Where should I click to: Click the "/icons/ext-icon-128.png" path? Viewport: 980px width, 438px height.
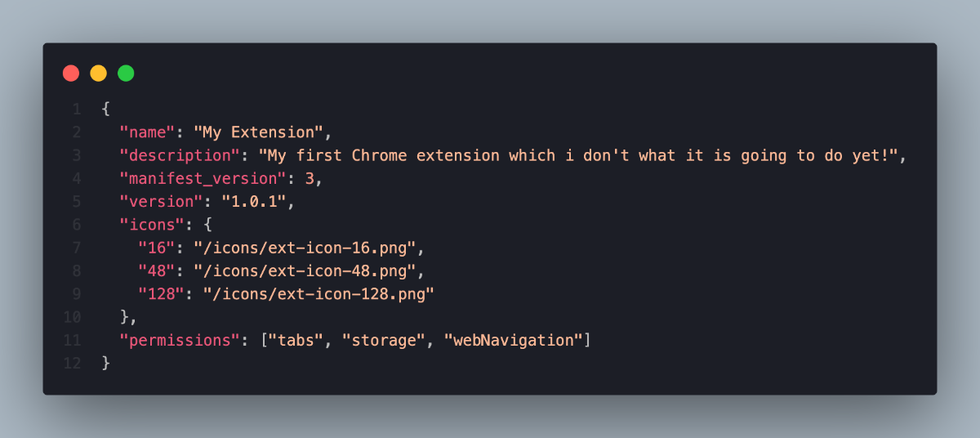(319, 293)
